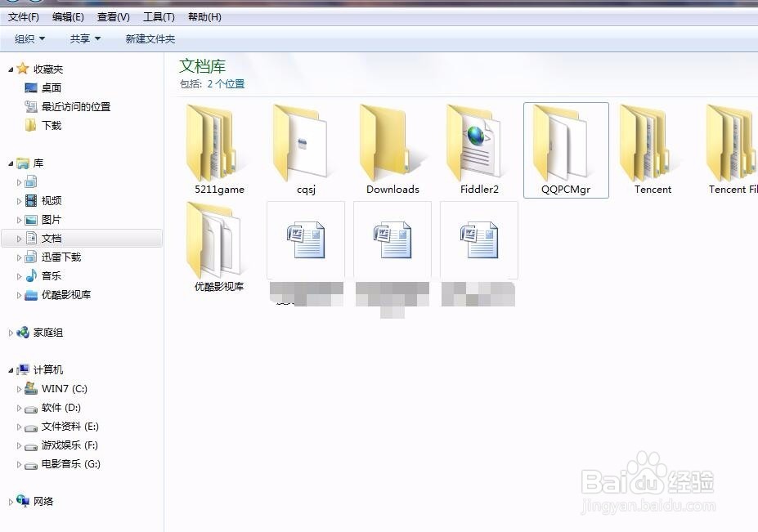Click the 家庭组 icon
Viewport: 758px width, 532px height.
coord(23,332)
